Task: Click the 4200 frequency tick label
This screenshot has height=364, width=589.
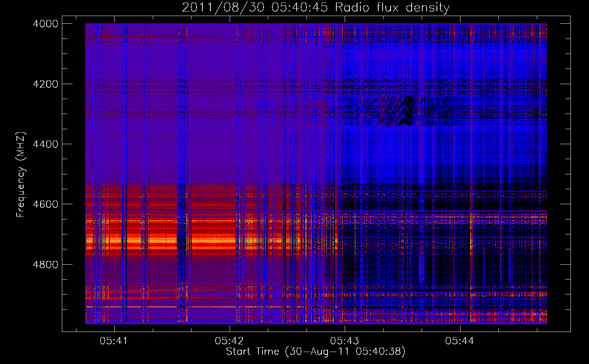Action: 46,84
